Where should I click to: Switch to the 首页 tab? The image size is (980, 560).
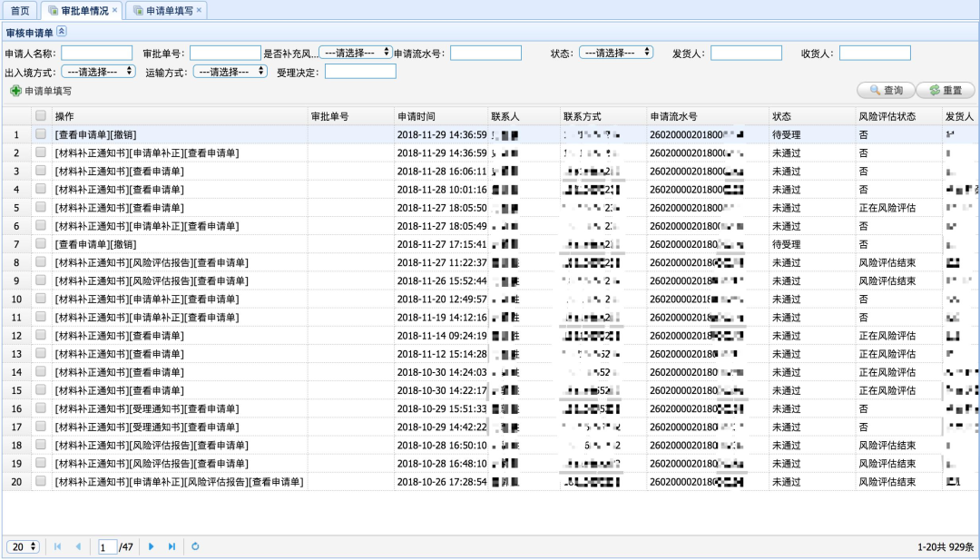20,10
